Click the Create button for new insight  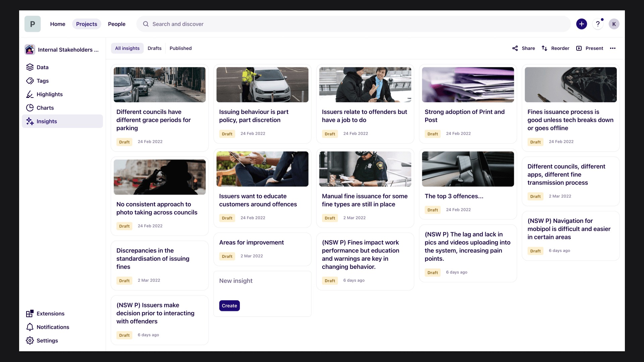(x=229, y=306)
